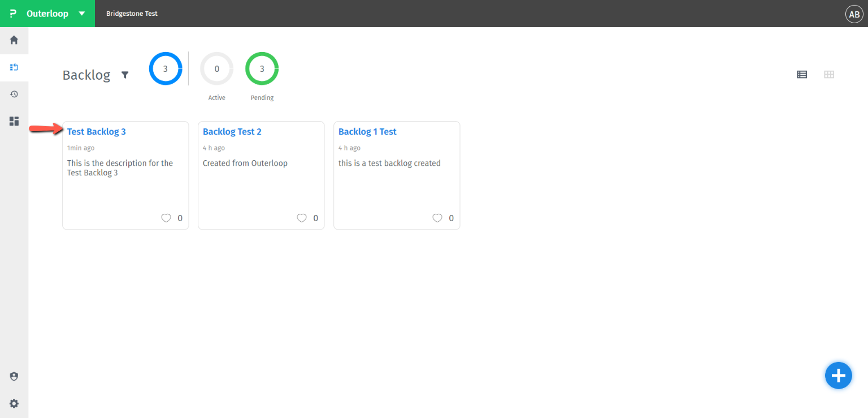Like the Test Backlog 3 card
Viewport: 868px width, 418px height.
click(x=166, y=218)
